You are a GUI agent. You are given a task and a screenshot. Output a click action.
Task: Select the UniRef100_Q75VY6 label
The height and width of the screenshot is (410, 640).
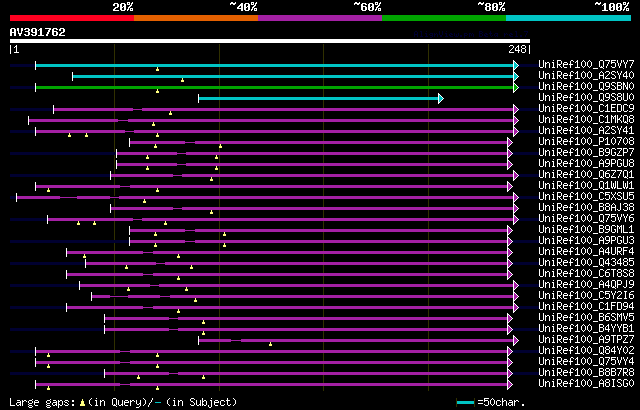(x=586, y=219)
